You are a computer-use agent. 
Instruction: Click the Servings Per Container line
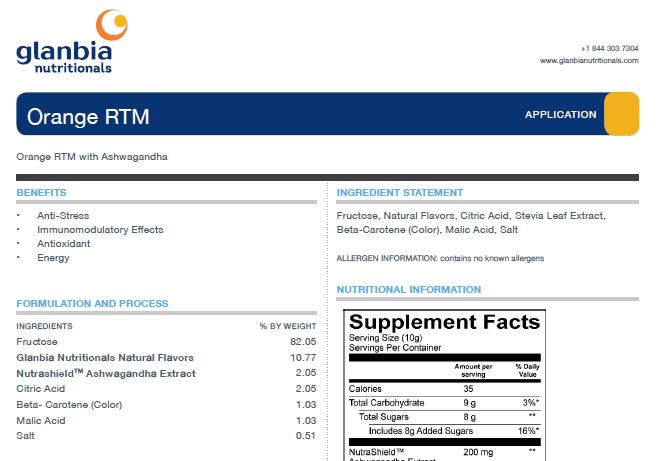point(395,348)
